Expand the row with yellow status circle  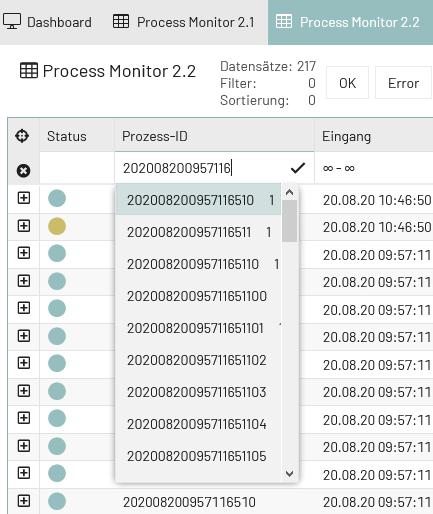coord(24,226)
